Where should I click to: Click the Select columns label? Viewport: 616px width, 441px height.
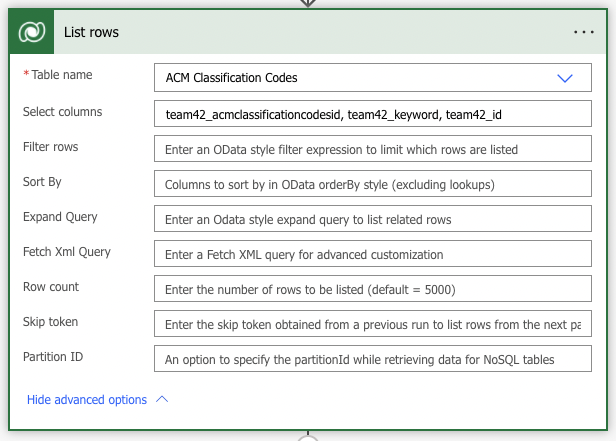62,112
